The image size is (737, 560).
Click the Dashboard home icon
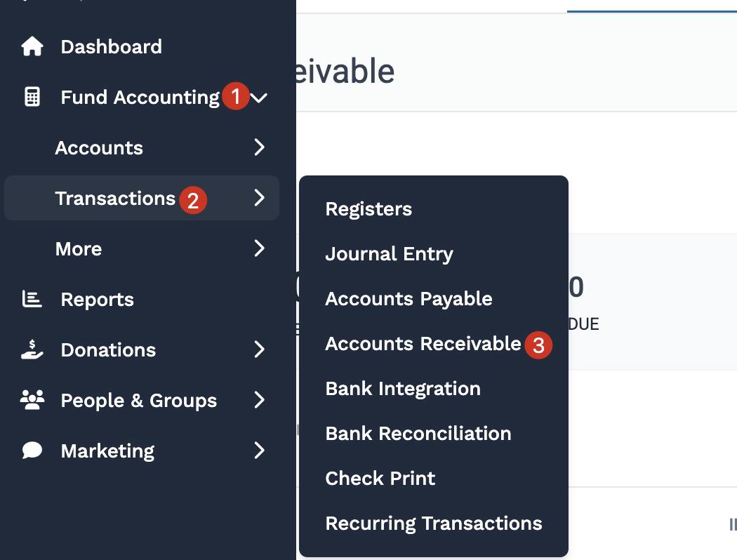pyautogui.click(x=32, y=47)
